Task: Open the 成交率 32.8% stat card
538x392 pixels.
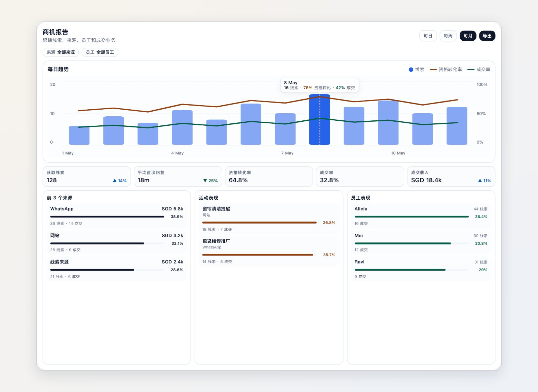Action: coord(360,177)
